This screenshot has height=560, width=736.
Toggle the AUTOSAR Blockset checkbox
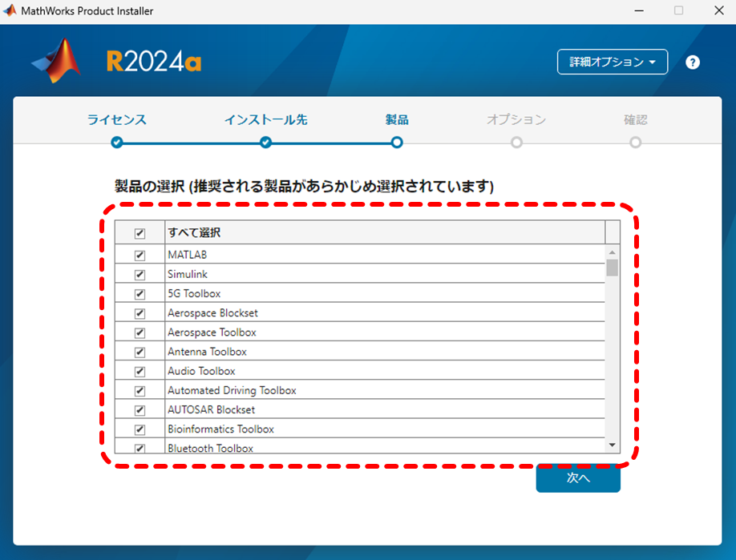(140, 410)
